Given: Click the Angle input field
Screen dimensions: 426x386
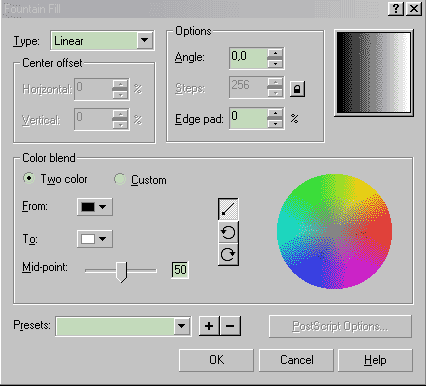Looking at the screenshot, I should point(248,58).
